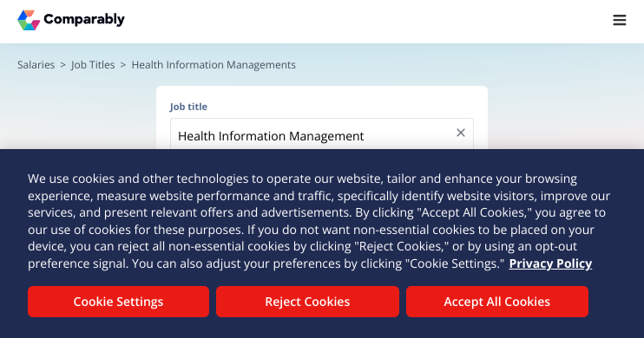
Task: Open Cookie Settings
Action: pyautogui.click(x=118, y=302)
